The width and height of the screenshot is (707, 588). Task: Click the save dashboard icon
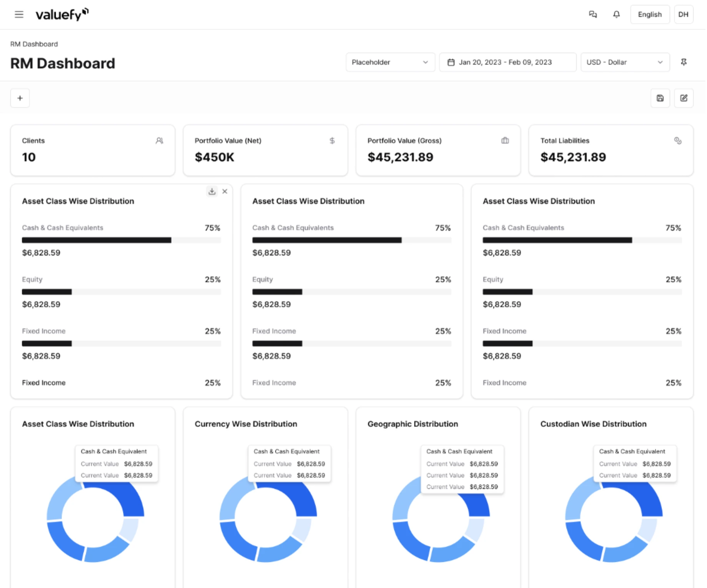coord(660,98)
